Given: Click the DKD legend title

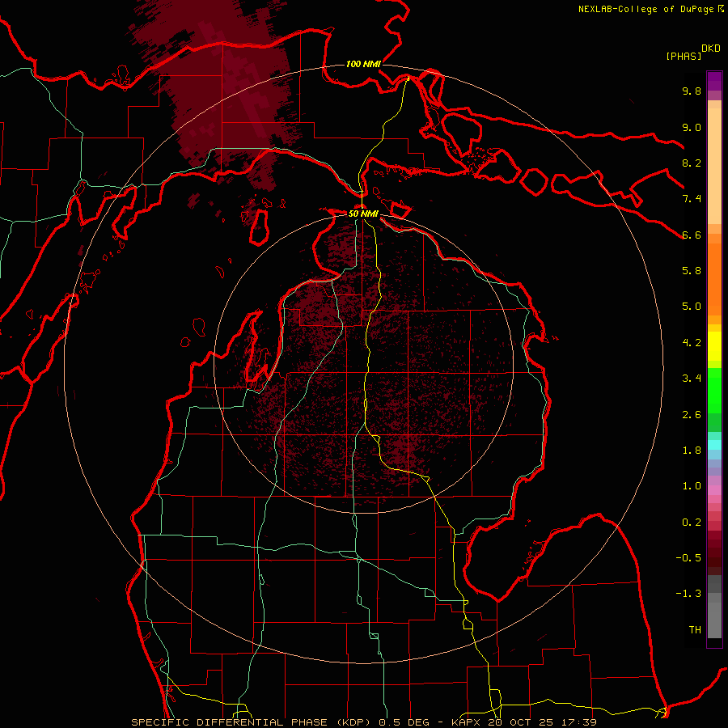Looking at the screenshot, I should [x=710, y=49].
